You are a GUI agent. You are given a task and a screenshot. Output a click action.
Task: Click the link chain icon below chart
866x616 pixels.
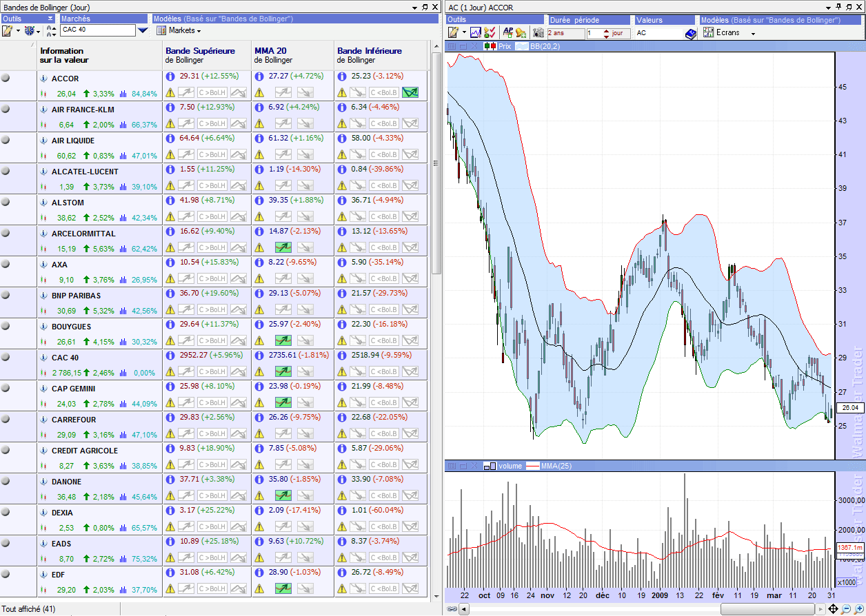[x=452, y=609]
